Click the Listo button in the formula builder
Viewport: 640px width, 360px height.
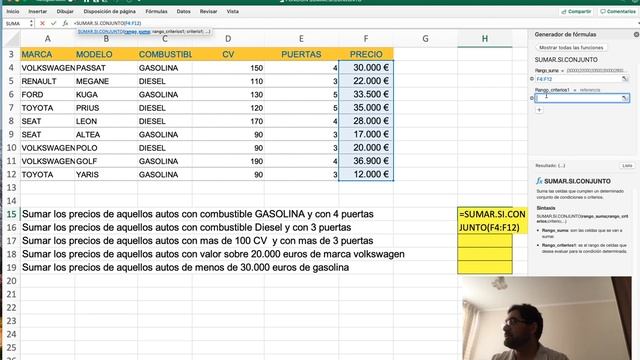pyautogui.click(x=627, y=166)
